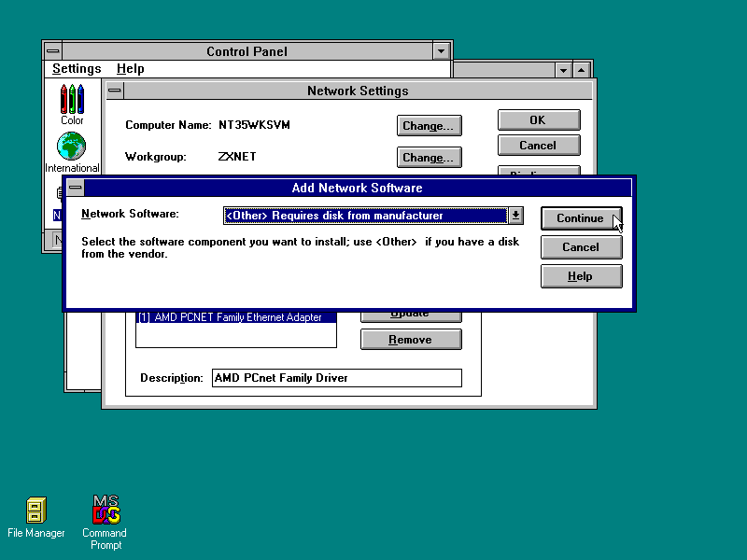Select AMD PCNET Family Ethernet Adapter entry
Screen dimensions: 747x560
(x=236, y=317)
